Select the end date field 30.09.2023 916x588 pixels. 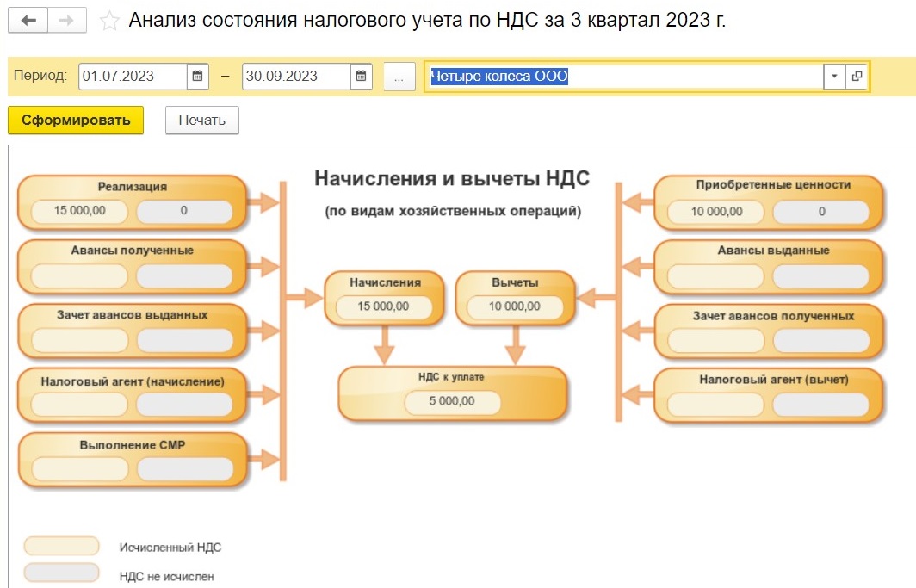[x=297, y=76]
